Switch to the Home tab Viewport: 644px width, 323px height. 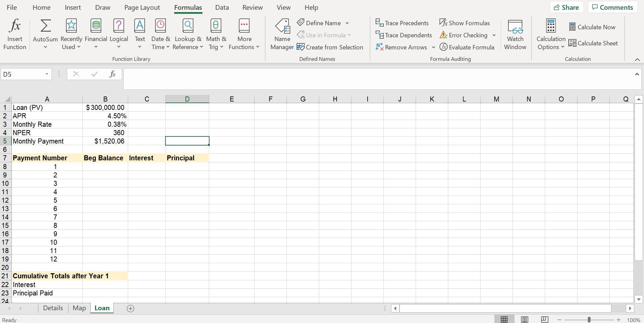[x=41, y=7]
